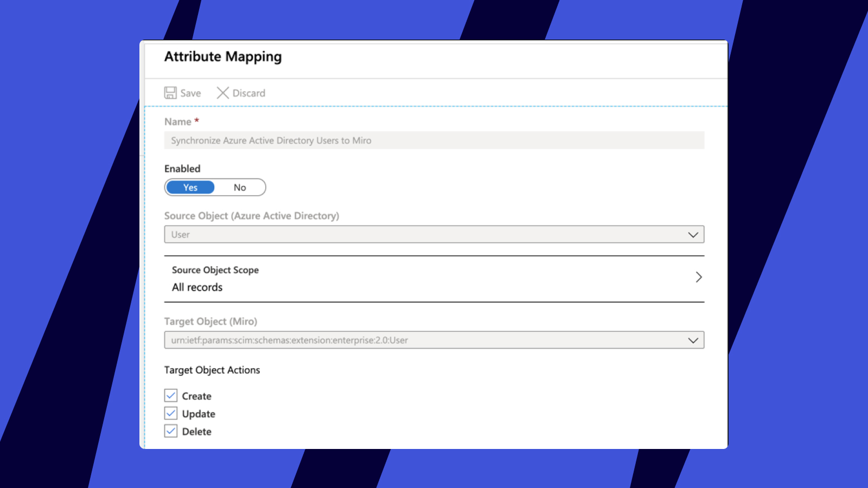The height and width of the screenshot is (488, 868).
Task: Click the Attribute Mapping title
Action: pyautogui.click(x=223, y=57)
